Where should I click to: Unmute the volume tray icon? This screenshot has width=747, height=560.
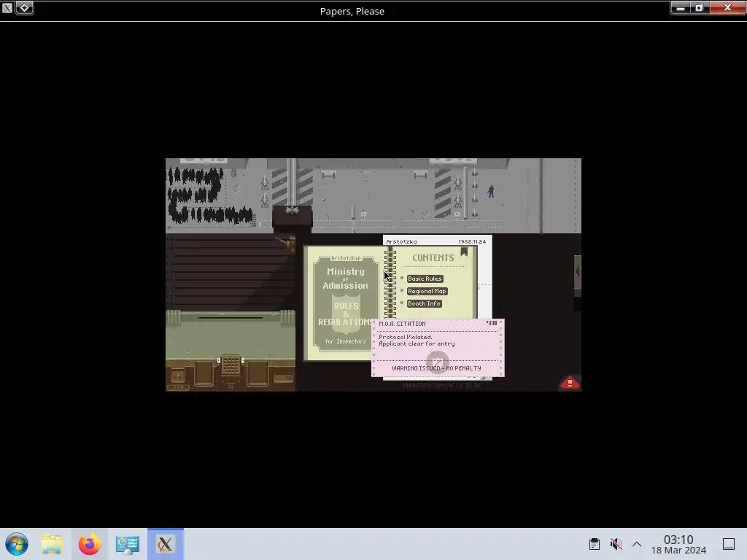pos(616,544)
